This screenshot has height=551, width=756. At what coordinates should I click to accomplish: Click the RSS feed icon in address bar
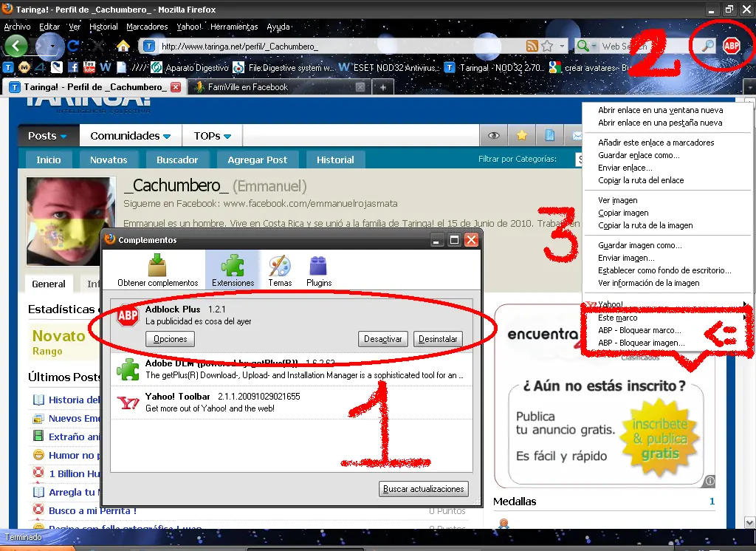tap(532, 47)
